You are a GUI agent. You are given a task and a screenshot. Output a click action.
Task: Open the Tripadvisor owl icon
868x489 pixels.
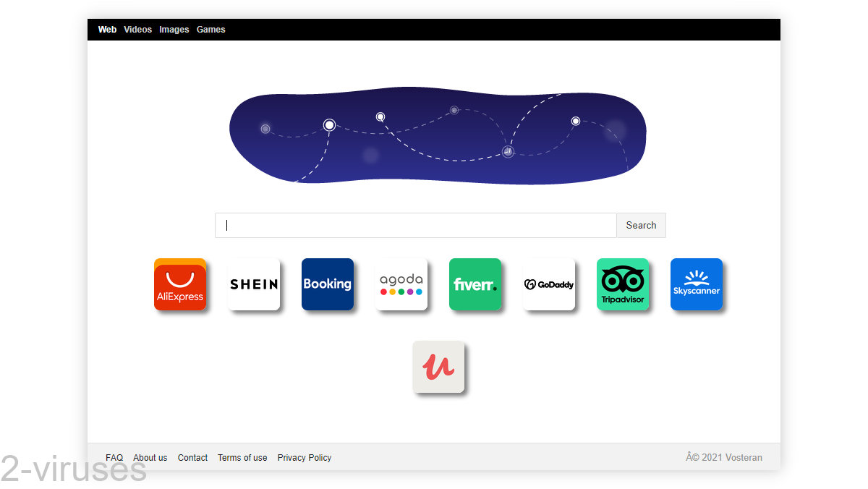(x=623, y=284)
